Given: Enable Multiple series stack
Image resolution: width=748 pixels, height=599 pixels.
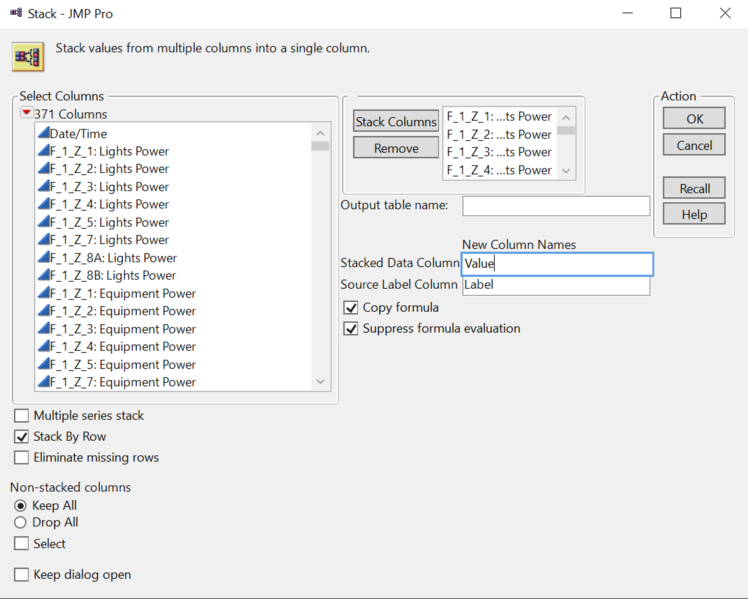Looking at the screenshot, I should [21, 415].
